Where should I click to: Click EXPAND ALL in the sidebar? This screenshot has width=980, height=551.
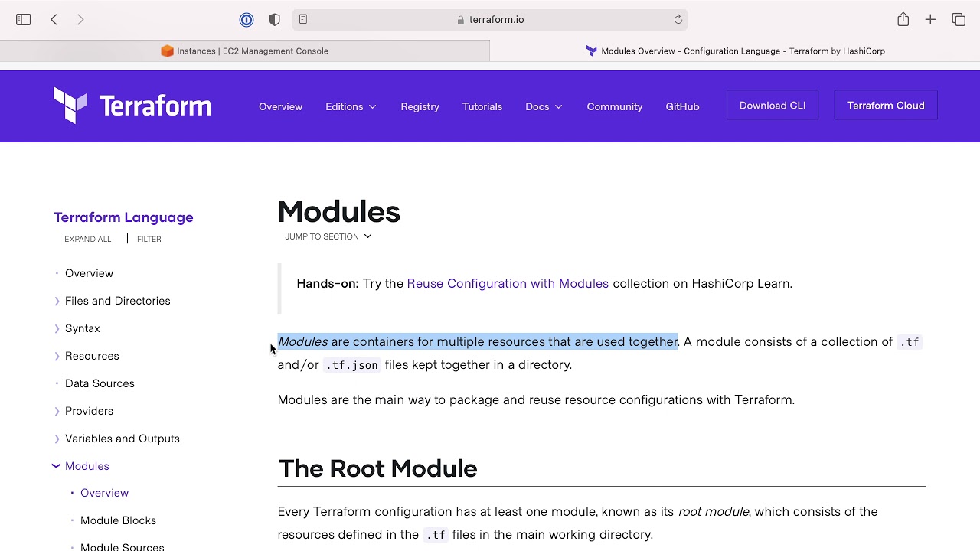(x=88, y=239)
